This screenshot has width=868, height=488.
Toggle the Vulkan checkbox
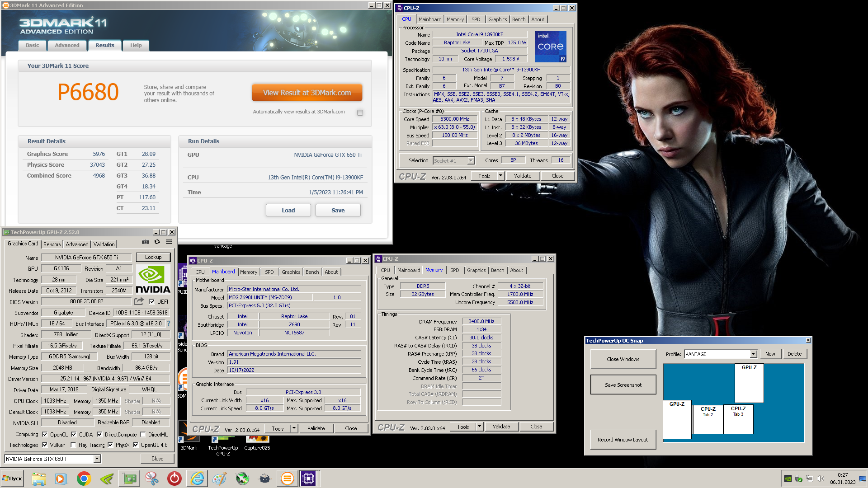pos(45,445)
